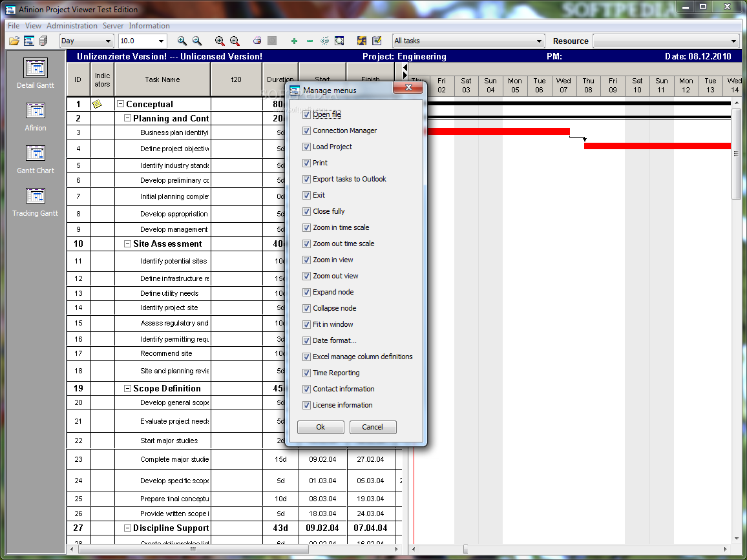Disable Zoom in time scale checkbox

pos(306,228)
